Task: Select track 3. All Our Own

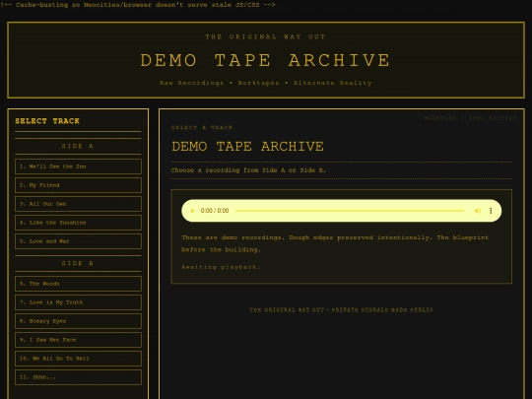Action: [78, 204]
